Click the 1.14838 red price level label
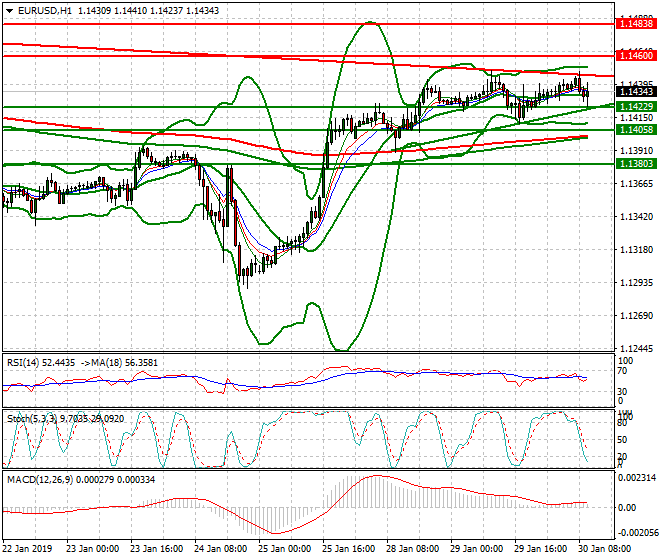Viewport: 660px width, 560px height. pos(636,24)
